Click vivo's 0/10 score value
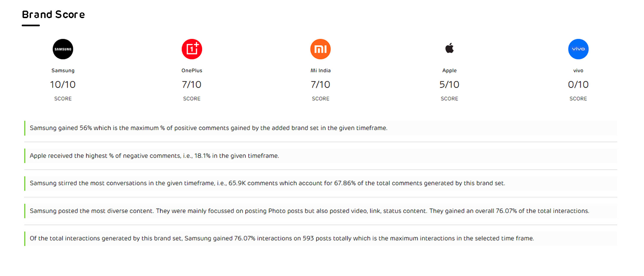The height and width of the screenshot is (276, 644). [578, 84]
